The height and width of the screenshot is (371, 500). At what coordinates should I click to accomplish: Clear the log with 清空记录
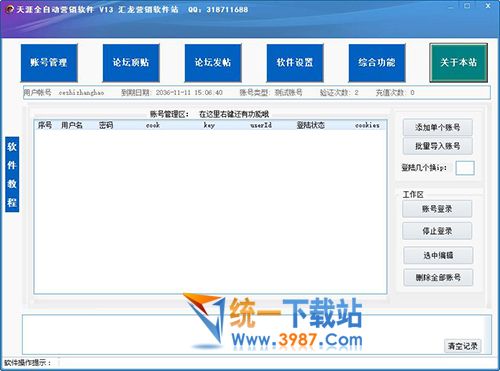[x=463, y=346]
